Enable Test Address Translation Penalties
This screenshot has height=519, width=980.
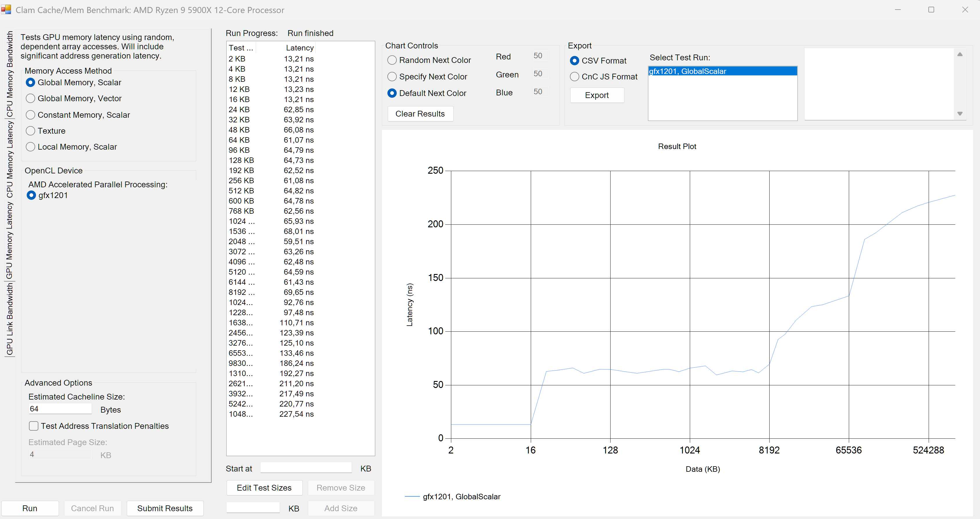point(33,426)
